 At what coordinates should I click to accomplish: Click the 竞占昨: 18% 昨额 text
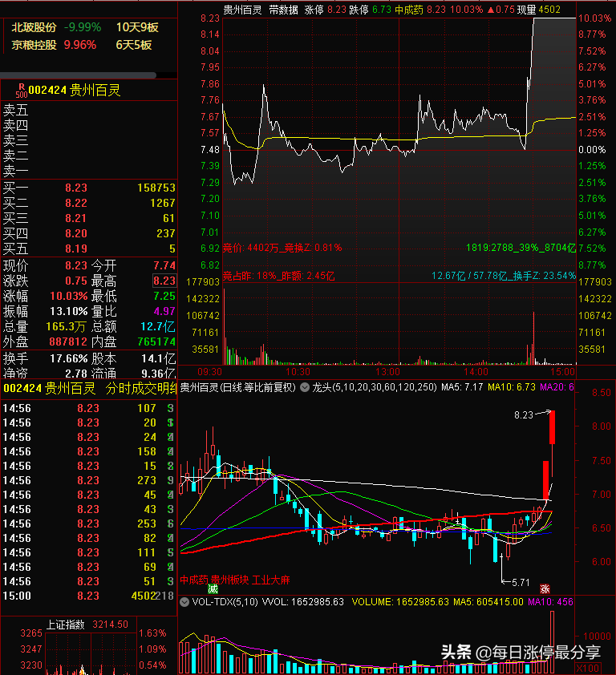pos(278,276)
